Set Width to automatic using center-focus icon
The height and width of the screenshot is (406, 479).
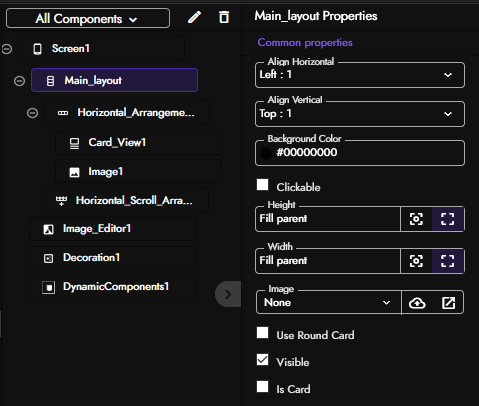coord(416,261)
